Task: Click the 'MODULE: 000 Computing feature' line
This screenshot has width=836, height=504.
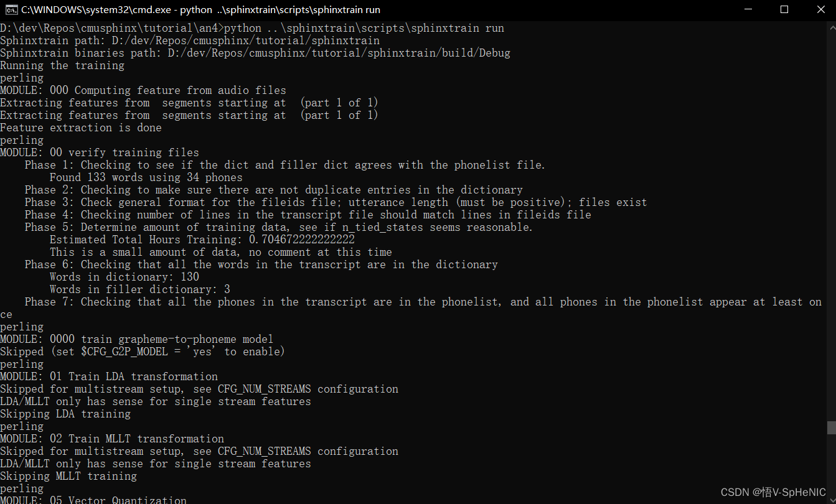Action: 144,90
